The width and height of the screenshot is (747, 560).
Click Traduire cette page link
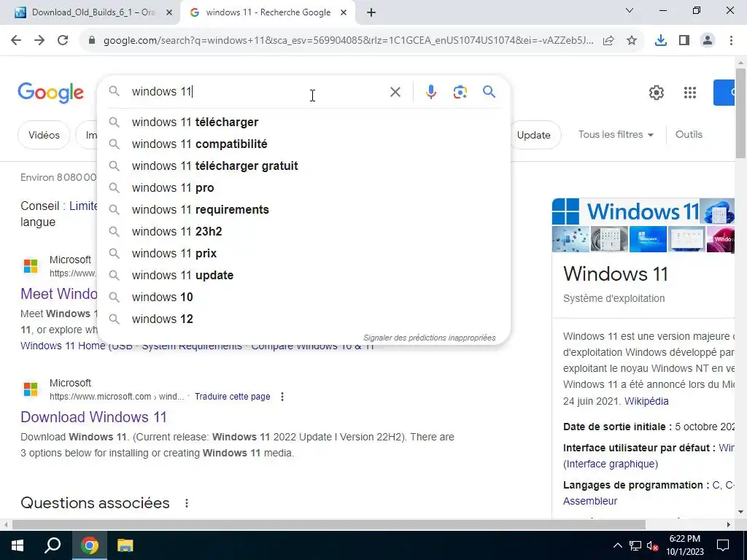pyautogui.click(x=232, y=397)
